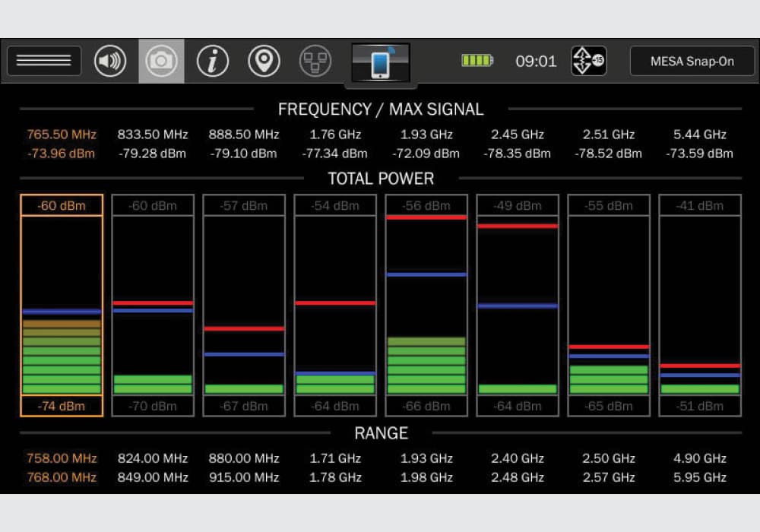Check the battery level indicator

pos(477,61)
